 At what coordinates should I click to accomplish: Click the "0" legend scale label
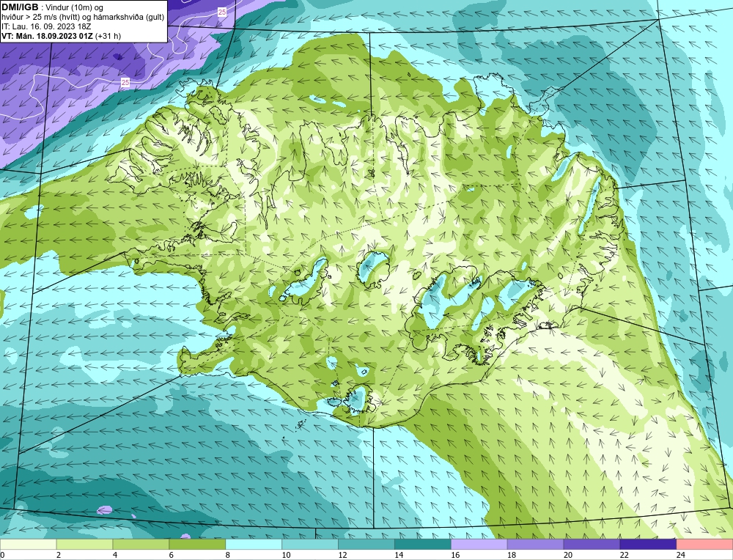tap(2, 555)
